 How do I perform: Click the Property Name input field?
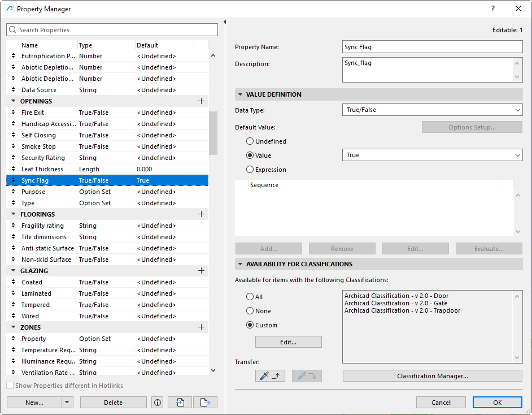432,47
